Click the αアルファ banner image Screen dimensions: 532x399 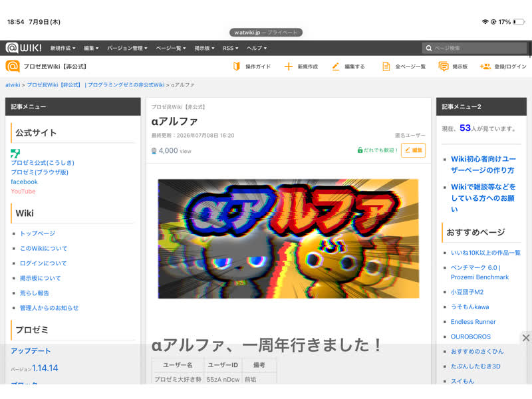click(x=289, y=239)
